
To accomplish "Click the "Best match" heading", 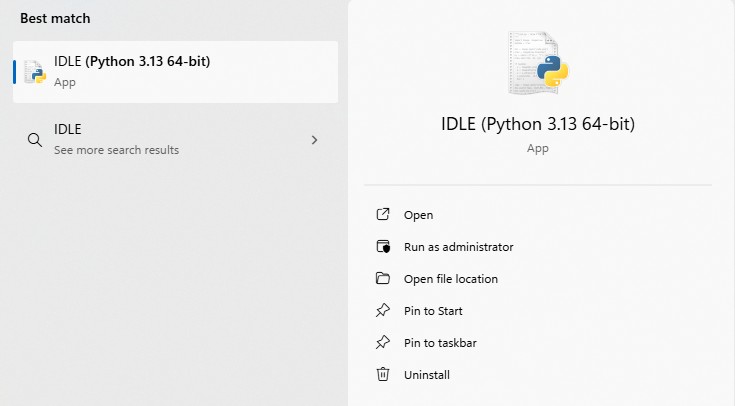I will [55, 18].
